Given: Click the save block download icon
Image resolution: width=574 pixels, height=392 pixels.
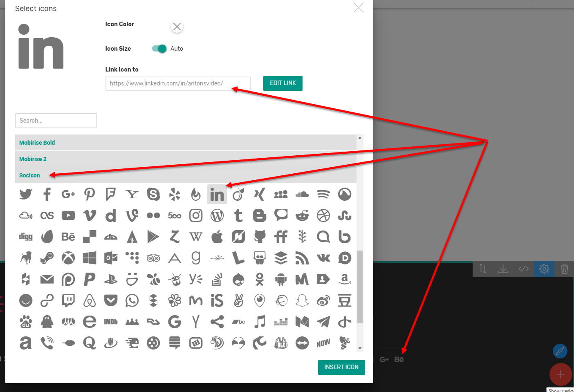Looking at the screenshot, I should tap(503, 269).
